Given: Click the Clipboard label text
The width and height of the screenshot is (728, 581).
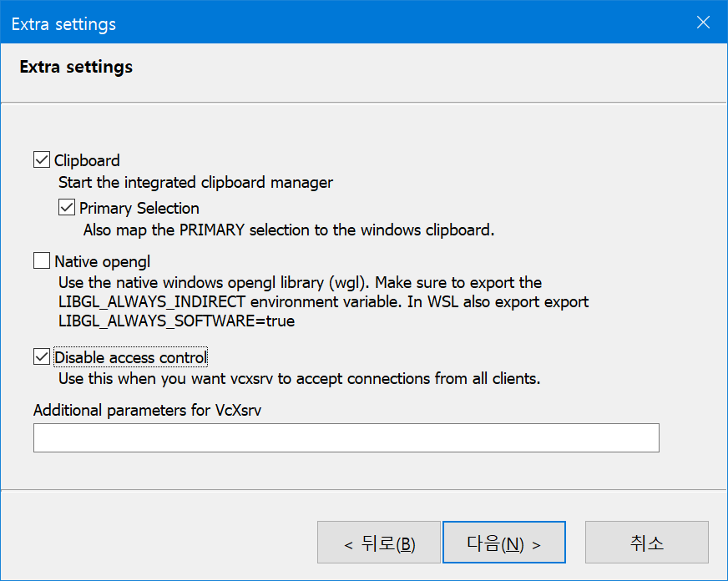Looking at the screenshot, I should click(87, 160).
